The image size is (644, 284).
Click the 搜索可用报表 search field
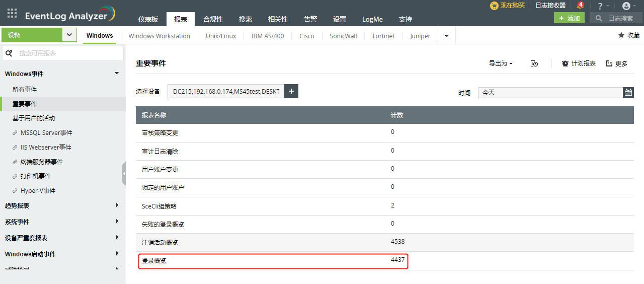pos(68,53)
